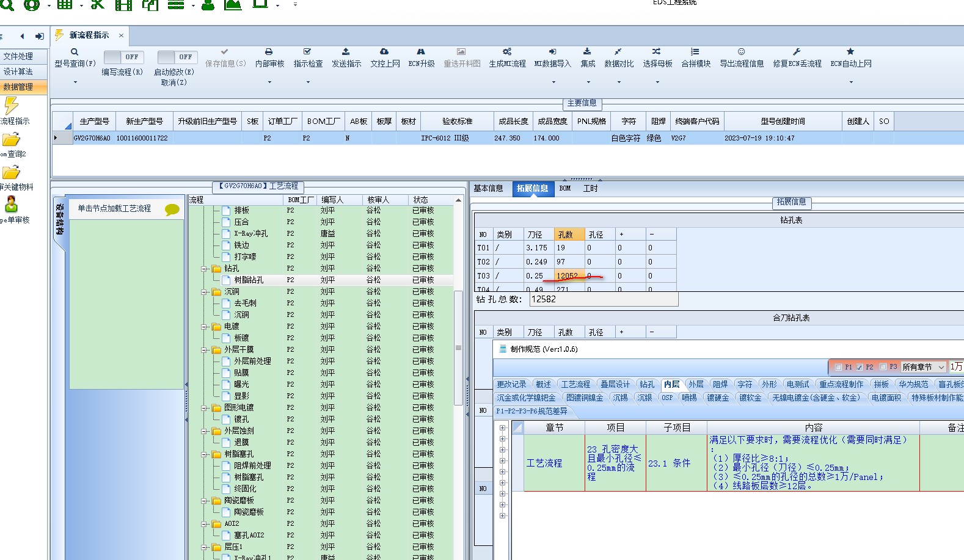Click the 型号查询(F) magnifier icon
Screen dimensions: 964x560
coord(75,52)
